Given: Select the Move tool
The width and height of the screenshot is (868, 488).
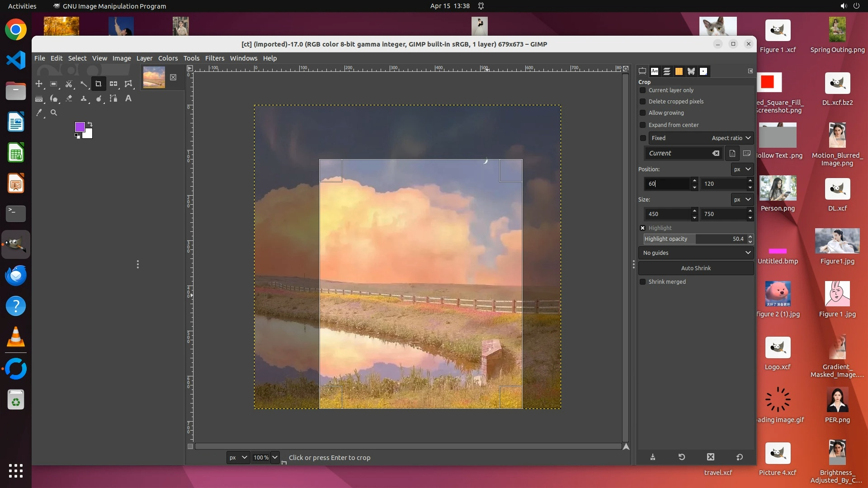Looking at the screenshot, I should (x=39, y=84).
